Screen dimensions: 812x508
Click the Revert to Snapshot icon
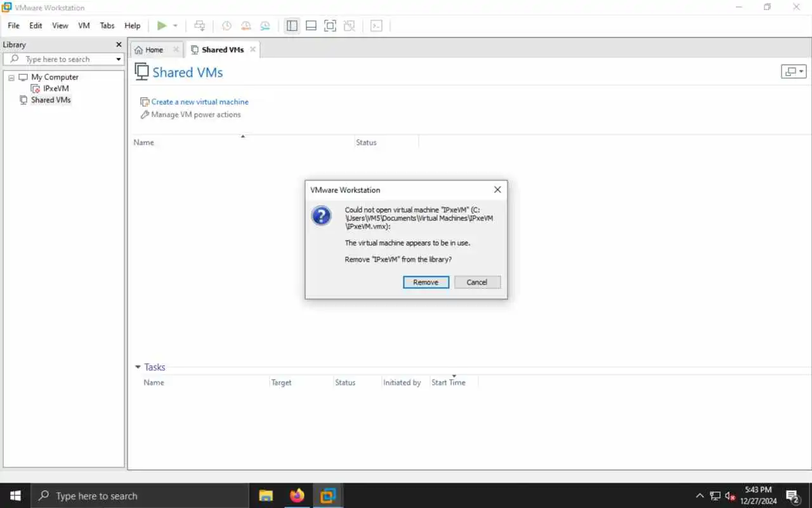point(246,25)
